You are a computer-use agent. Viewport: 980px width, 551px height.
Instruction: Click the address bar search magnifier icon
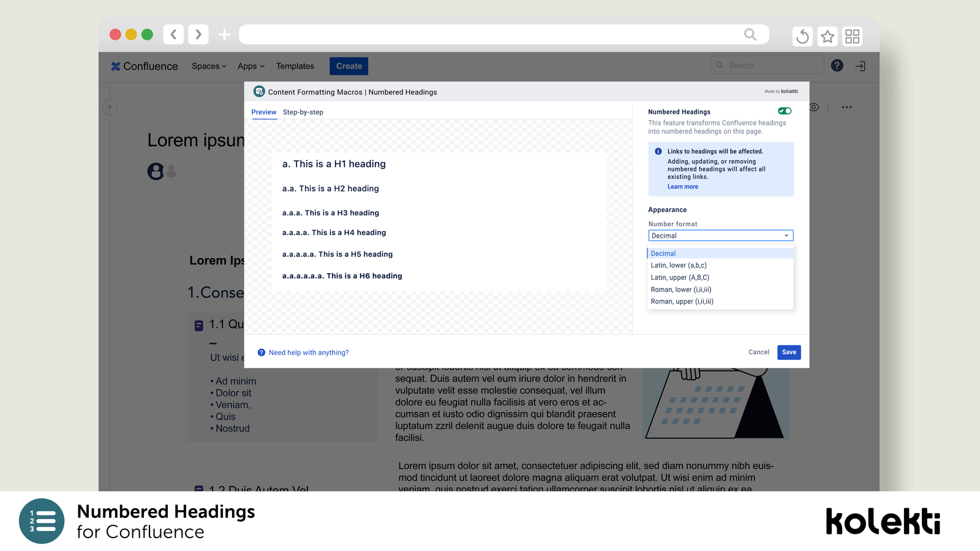coord(750,34)
